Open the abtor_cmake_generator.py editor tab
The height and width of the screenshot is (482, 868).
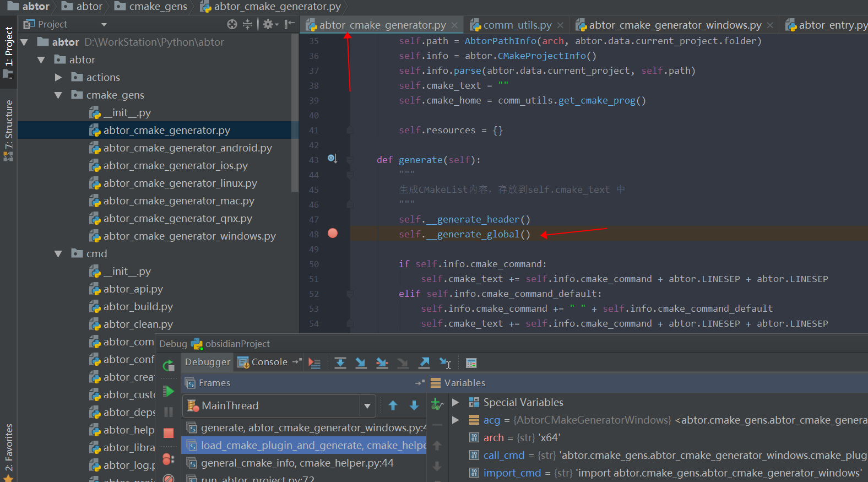(x=382, y=25)
